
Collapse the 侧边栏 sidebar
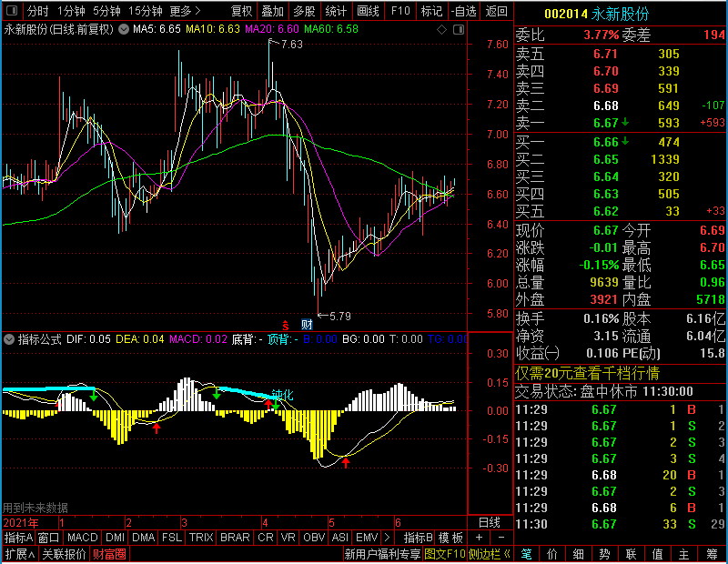tap(490, 554)
